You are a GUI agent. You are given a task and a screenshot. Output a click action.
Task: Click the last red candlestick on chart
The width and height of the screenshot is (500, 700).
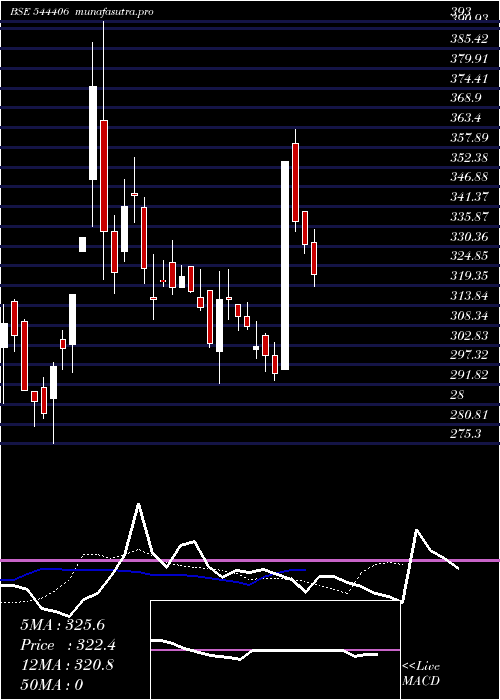[x=314, y=258]
